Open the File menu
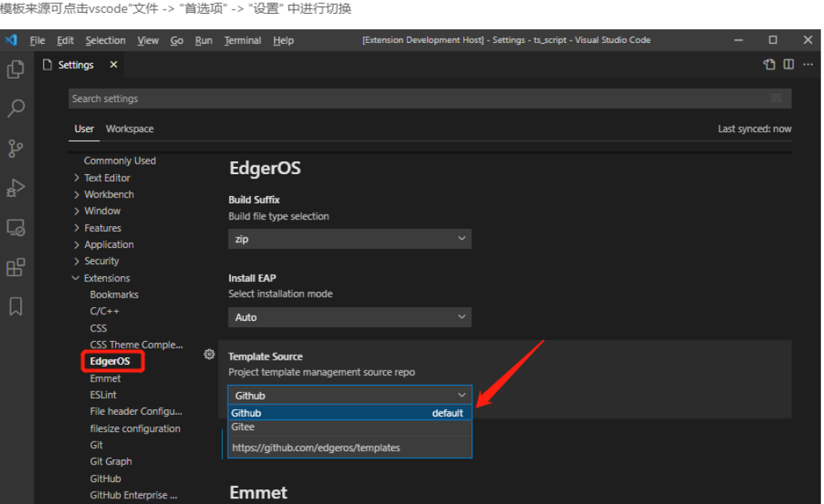824x504 pixels. point(37,41)
